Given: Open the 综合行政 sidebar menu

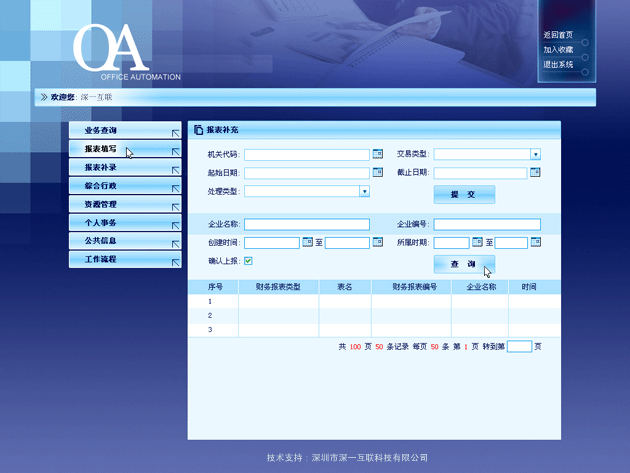Looking at the screenshot, I should [101, 186].
